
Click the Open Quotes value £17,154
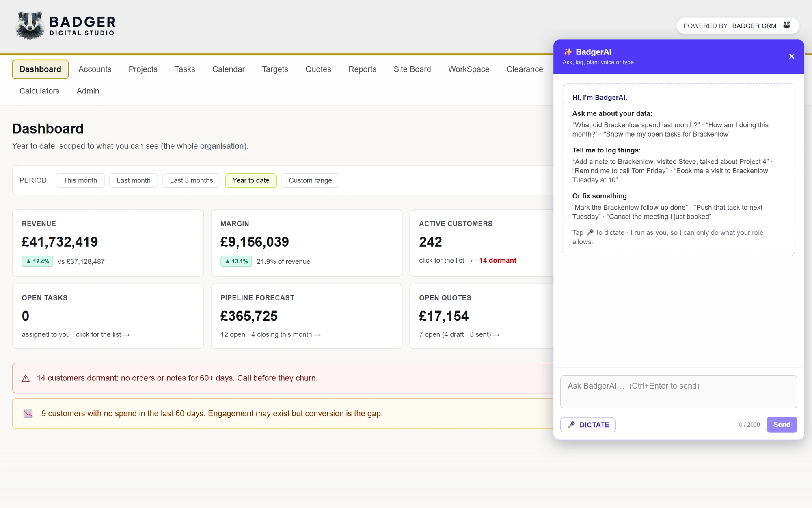[x=444, y=316]
